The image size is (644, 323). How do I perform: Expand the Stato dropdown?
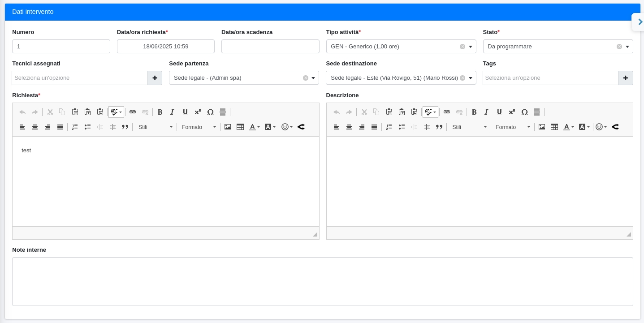(627, 47)
